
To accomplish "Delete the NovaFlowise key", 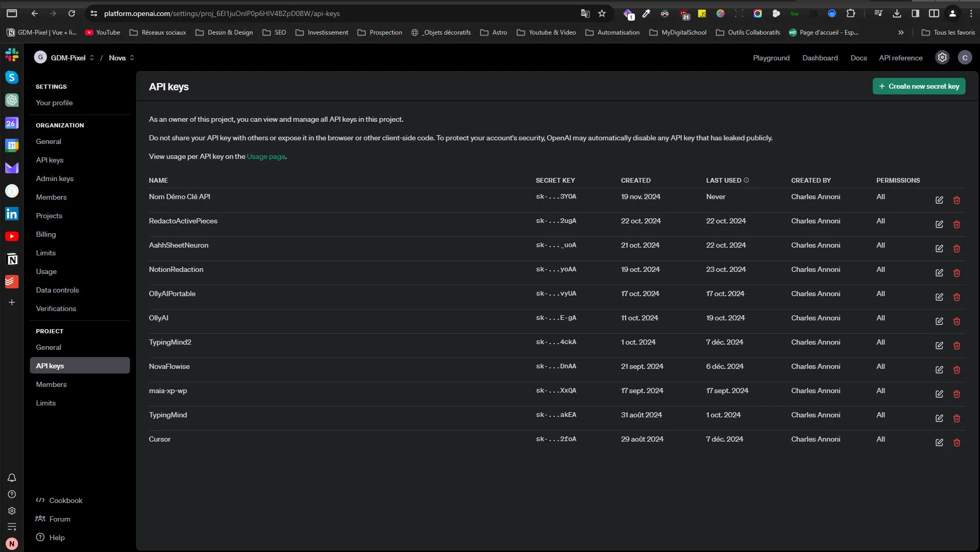I will coord(957,370).
